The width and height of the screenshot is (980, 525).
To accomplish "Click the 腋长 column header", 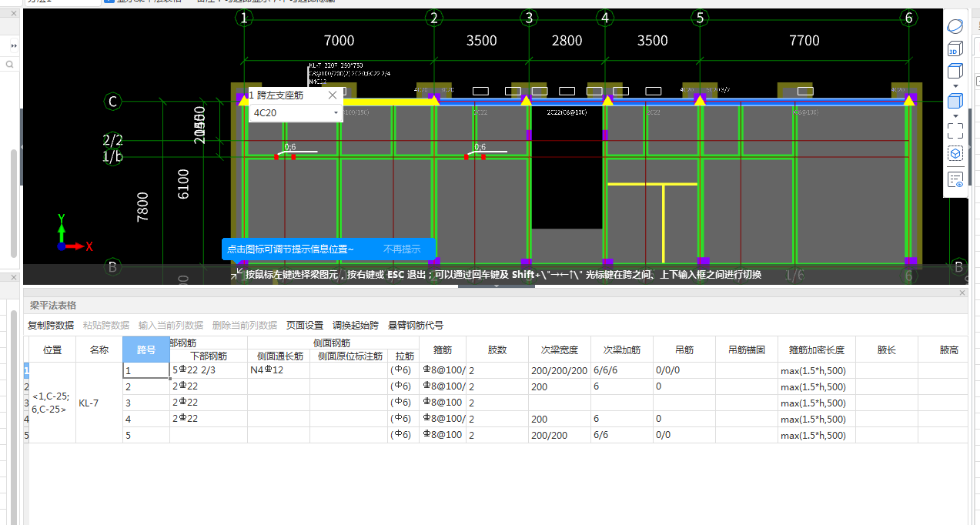I will [x=887, y=349].
